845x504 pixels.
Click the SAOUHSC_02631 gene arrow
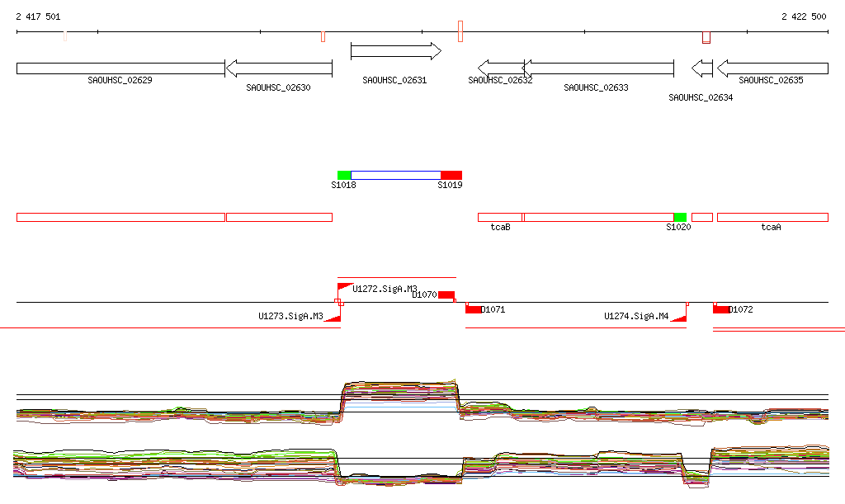[x=396, y=51]
